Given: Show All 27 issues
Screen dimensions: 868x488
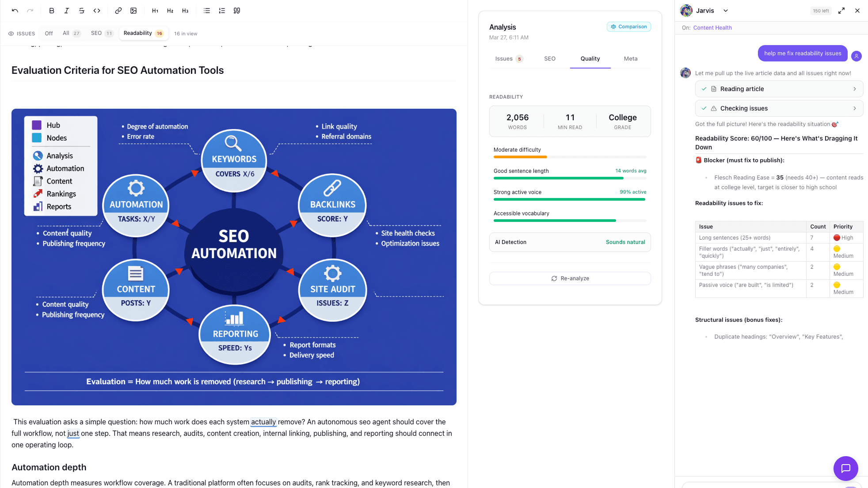Looking at the screenshot, I should click(x=70, y=33).
